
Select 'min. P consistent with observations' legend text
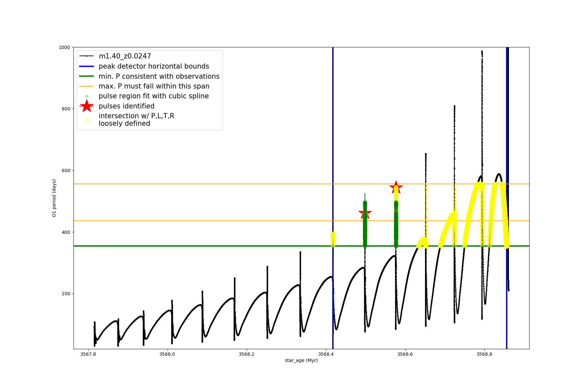tap(159, 76)
